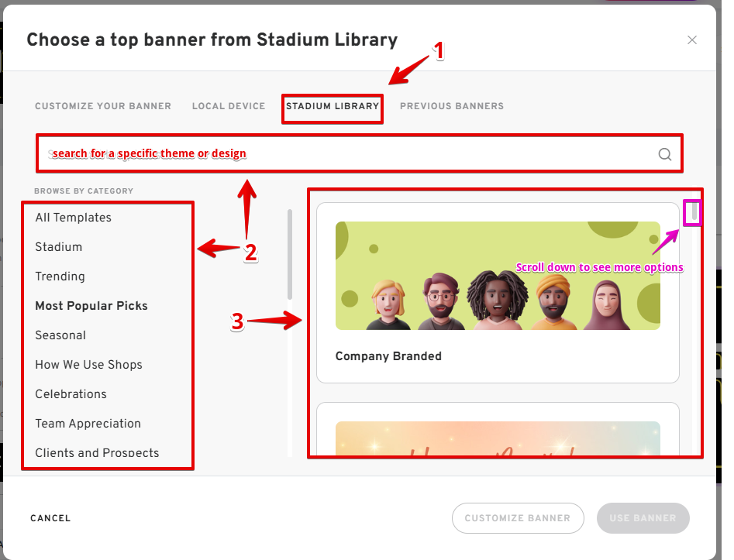734x560 pixels.
Task: Open the Seasonal category
Action: (60, 335)
